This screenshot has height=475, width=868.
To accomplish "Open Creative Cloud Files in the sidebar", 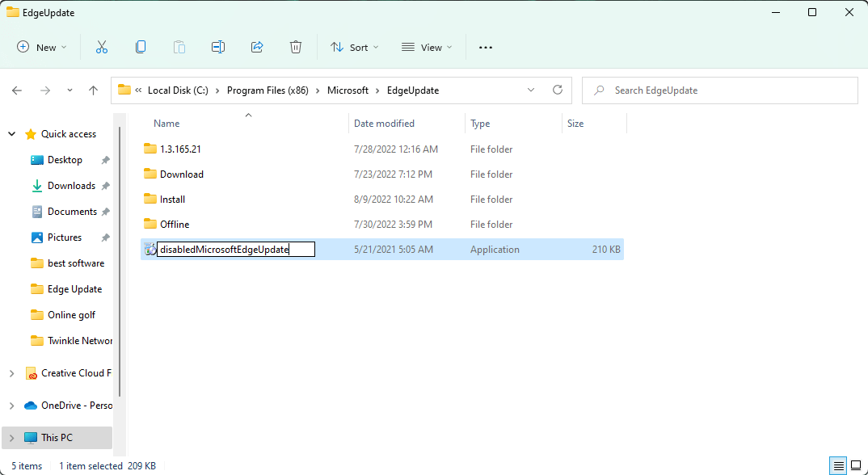I will [x=75, y=372].
